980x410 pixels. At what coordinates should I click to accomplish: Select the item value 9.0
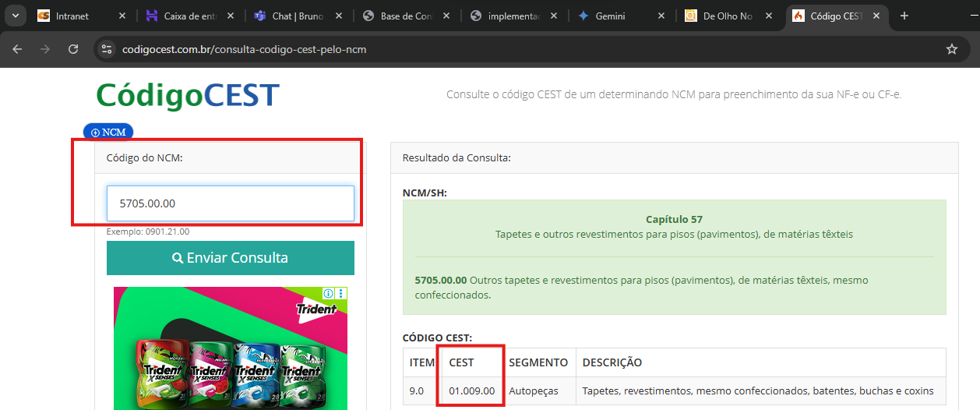[417, 391]
